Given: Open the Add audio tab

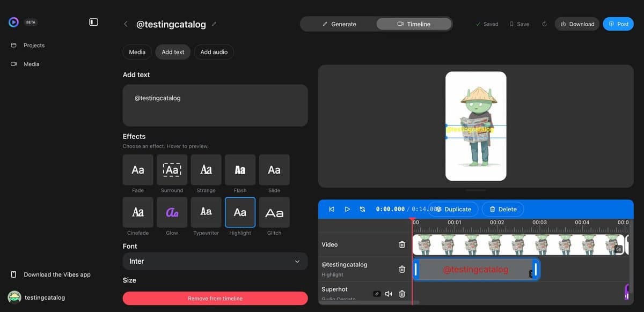Looking at the screenshot, I should click(214, 51).
